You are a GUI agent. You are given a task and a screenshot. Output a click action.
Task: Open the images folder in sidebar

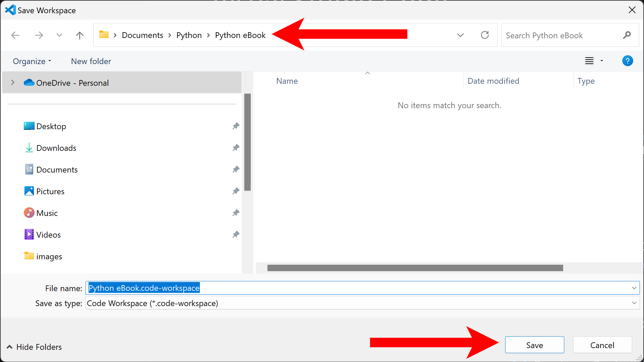tap(49, 257)
